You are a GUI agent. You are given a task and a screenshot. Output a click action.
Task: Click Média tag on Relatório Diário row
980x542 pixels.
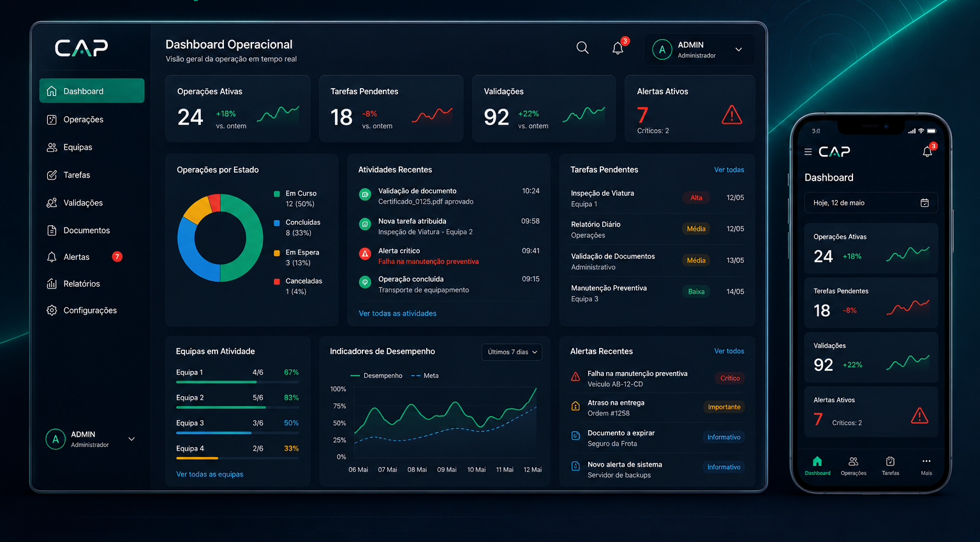pos(696,229)
